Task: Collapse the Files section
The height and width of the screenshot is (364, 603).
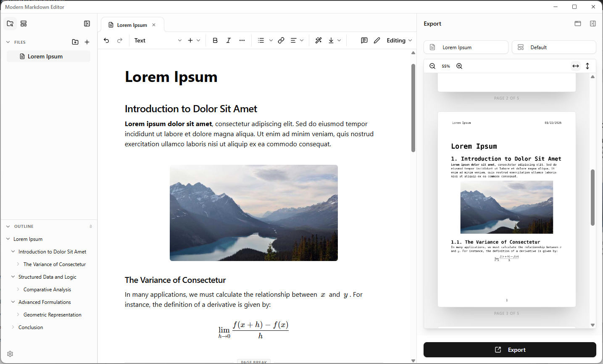Action: (8, 42)
